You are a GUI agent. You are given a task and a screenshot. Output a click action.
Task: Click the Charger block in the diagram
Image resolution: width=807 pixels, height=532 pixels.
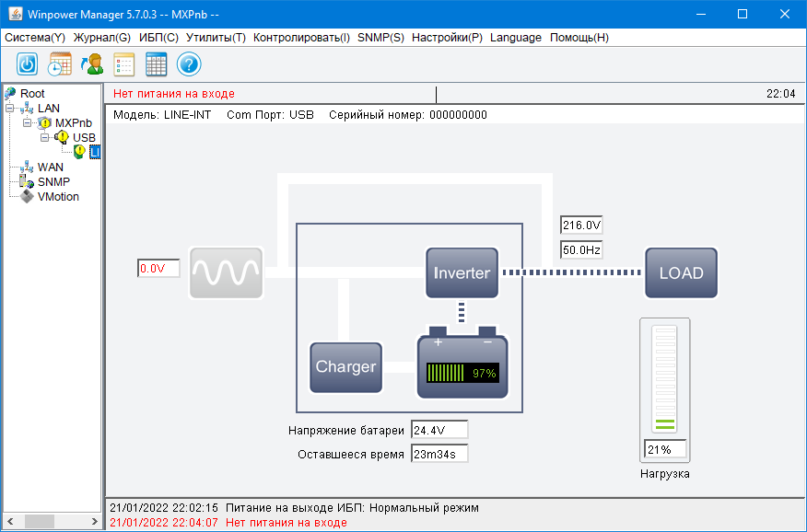[345, 367]
